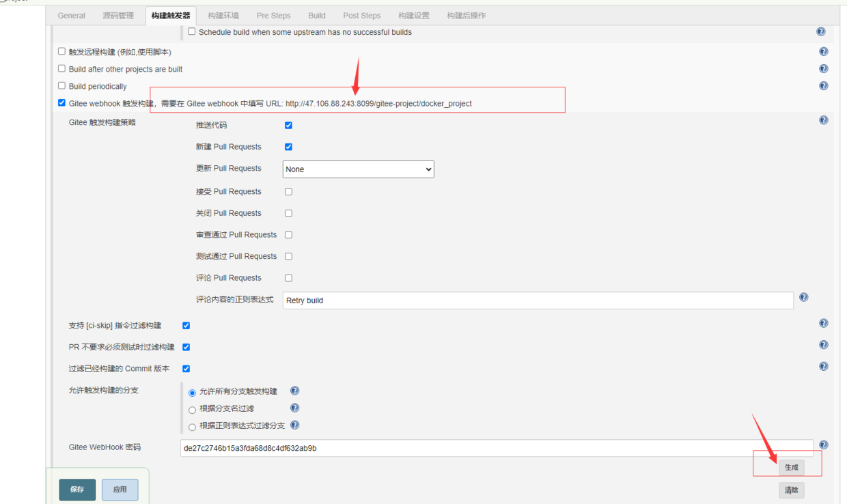Check 接受 Pull Requests checkbox

(288, 192)
